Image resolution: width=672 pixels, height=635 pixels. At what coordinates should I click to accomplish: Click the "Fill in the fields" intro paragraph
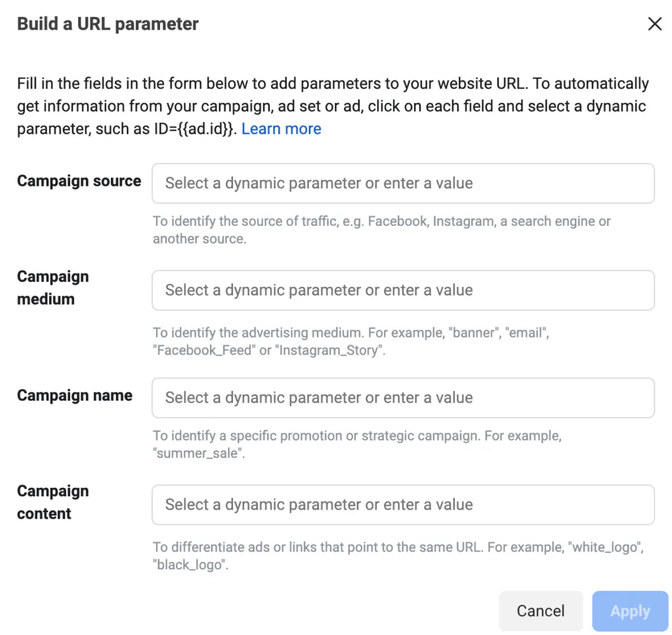click(x=333, y=106)
